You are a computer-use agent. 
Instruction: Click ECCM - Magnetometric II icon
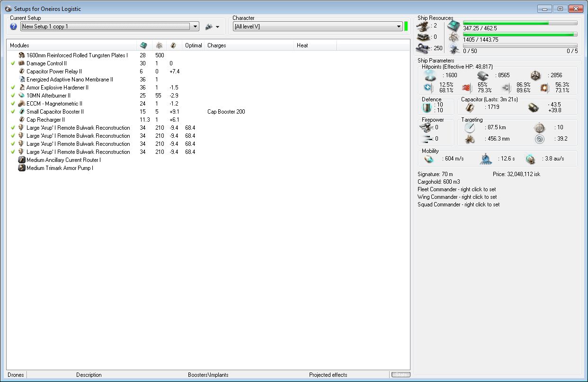coord(21,104)
